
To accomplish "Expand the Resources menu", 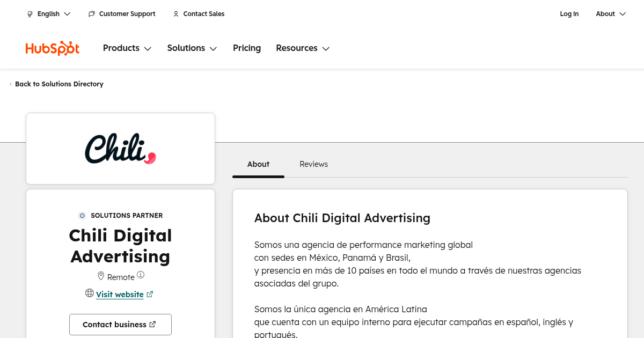I will [303, 48].
